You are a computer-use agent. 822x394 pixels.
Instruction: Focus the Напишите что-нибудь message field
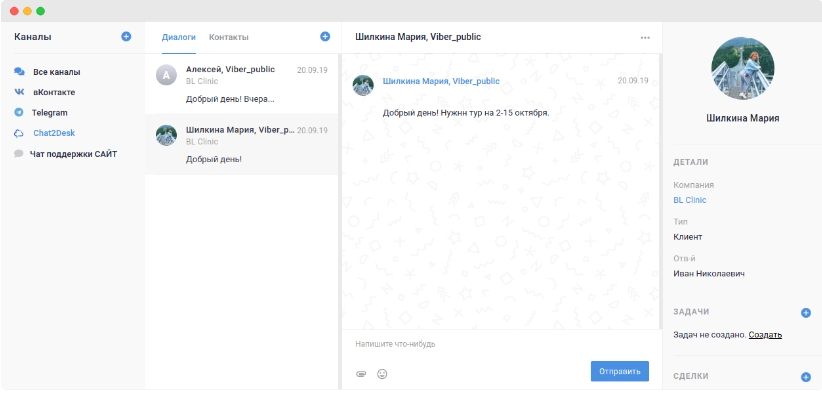pyautogui.click(x=502, y=344)
